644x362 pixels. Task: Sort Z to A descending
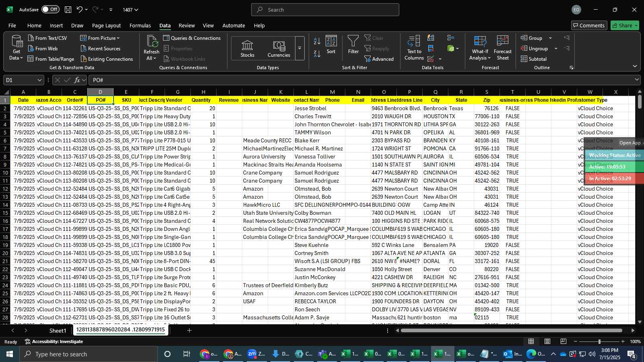[317, 53]
